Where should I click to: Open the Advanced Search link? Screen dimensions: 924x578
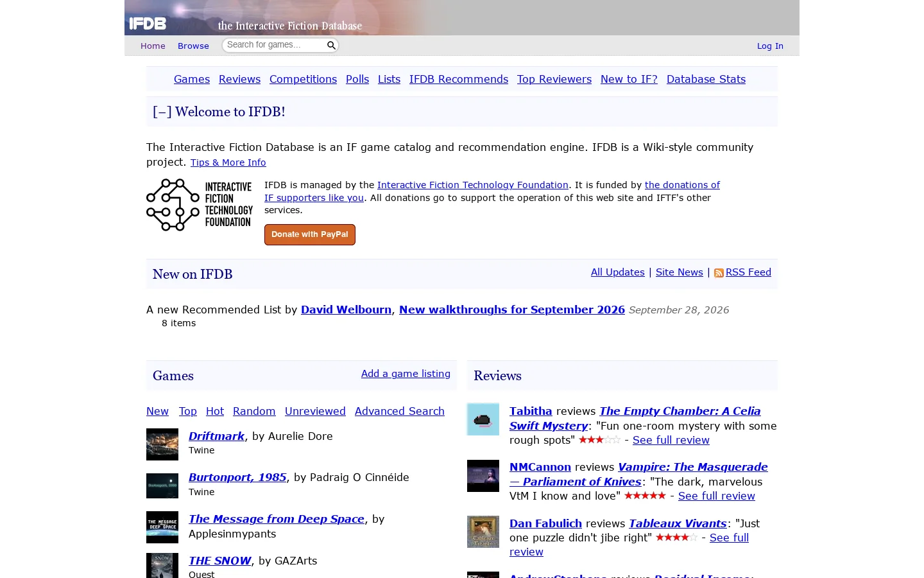[400, 411]
